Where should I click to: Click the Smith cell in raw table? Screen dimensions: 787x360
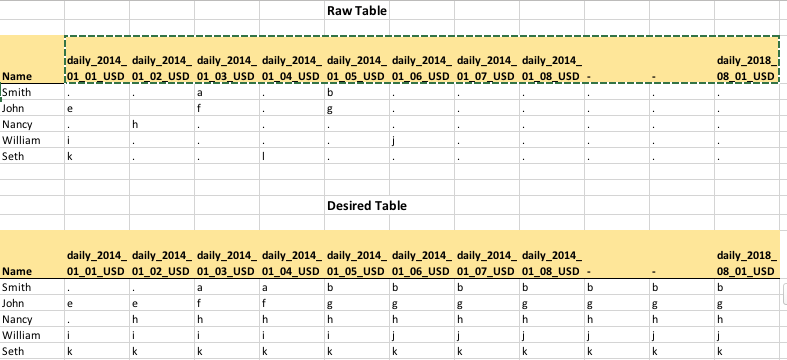point(32,92)
